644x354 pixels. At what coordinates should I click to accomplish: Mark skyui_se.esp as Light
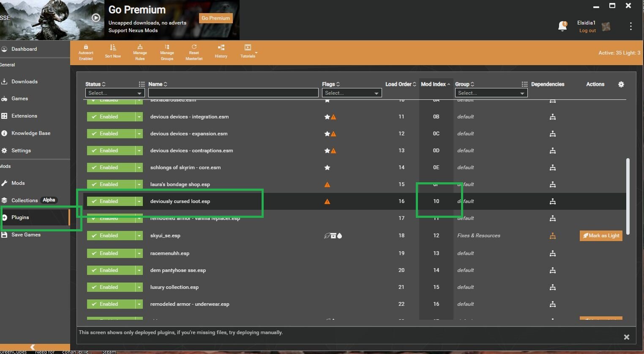601,236
